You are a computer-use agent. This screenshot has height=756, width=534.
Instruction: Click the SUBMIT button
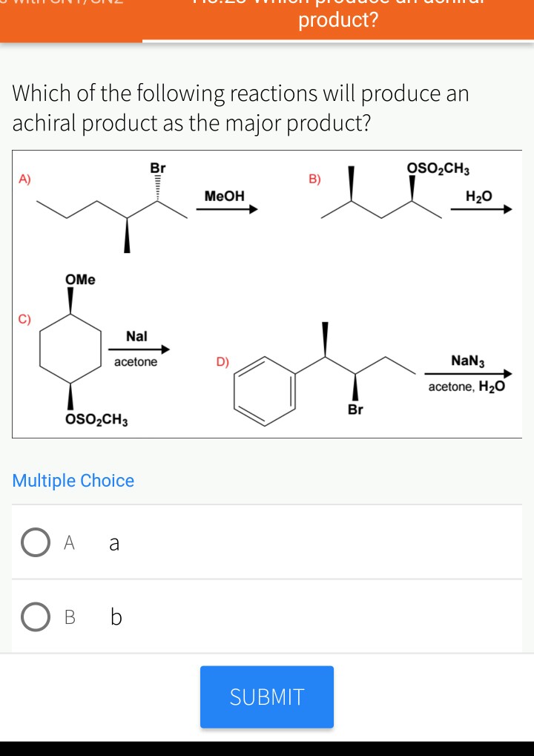(266, 696)
